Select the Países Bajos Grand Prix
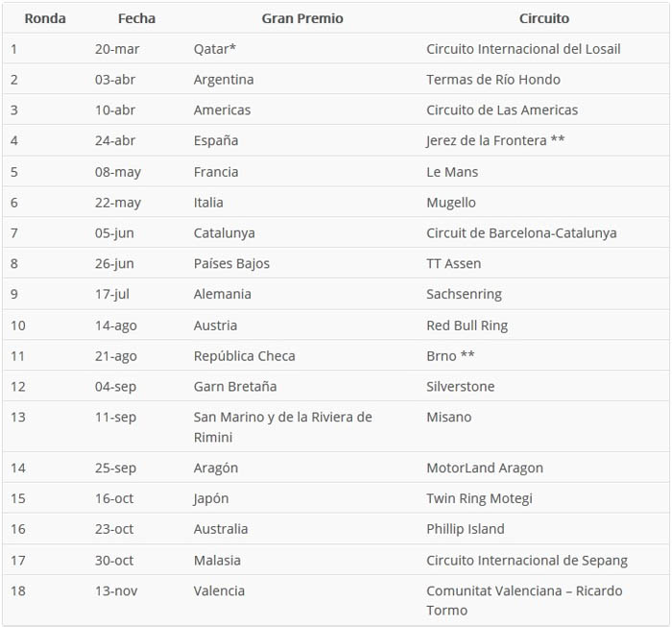This screenshot has width=672, height=627. 231,264
